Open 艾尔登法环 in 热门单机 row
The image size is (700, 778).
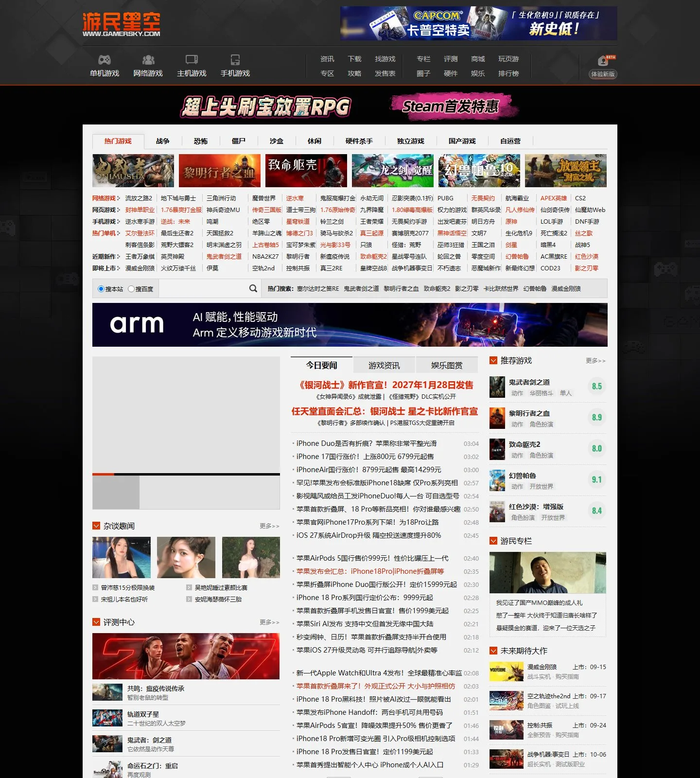(x=140, y=233)
